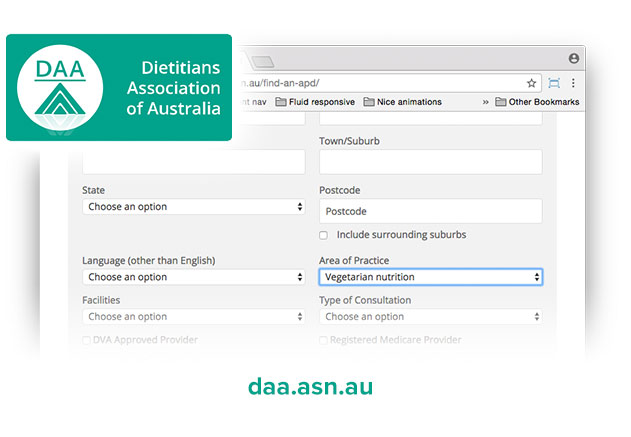Click the Postcode input field
The height and width of the screenshot is (437, 631).
(x=431, y=211)
